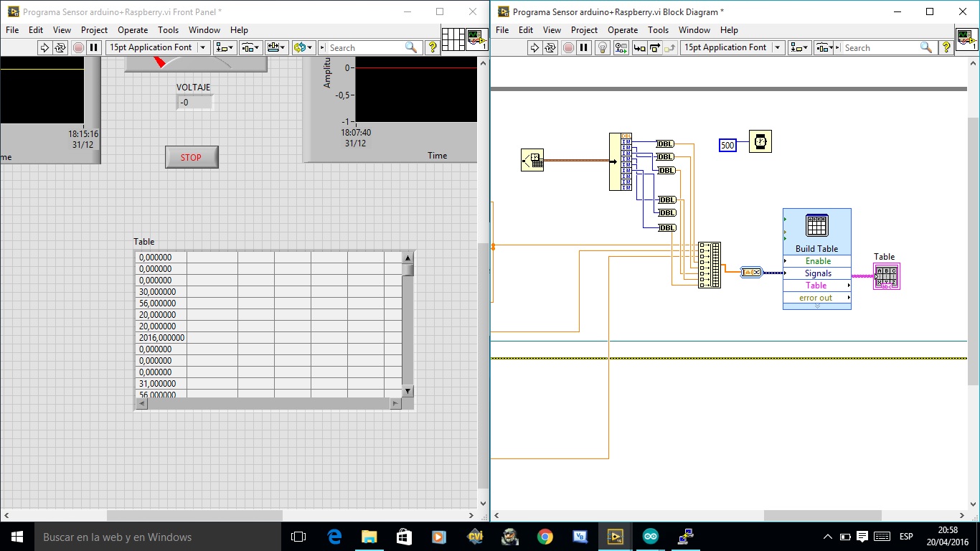Click the Step Over debugging icon
The image size is (980, 551).
point(655,47)
